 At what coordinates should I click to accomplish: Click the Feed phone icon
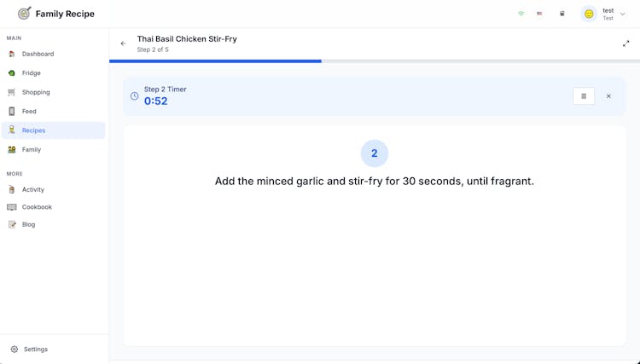[12, 112]
